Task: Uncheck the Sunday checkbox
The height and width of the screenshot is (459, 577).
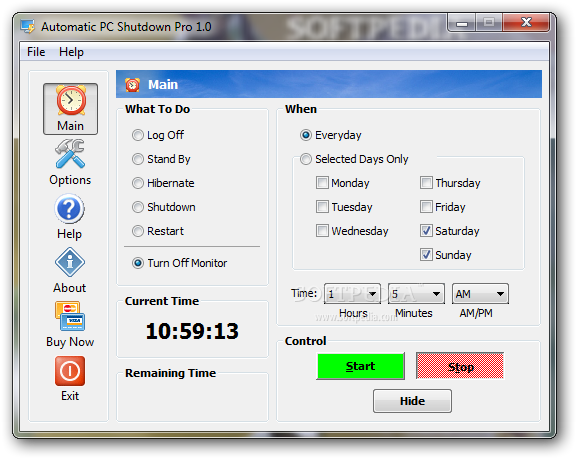Action: [426, 255]
